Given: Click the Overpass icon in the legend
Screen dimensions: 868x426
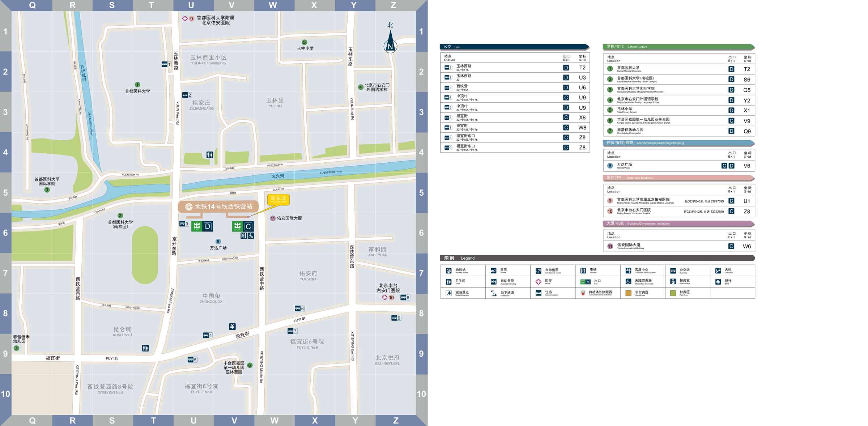Looking at the screenshot, I should (x=718, y=270).
